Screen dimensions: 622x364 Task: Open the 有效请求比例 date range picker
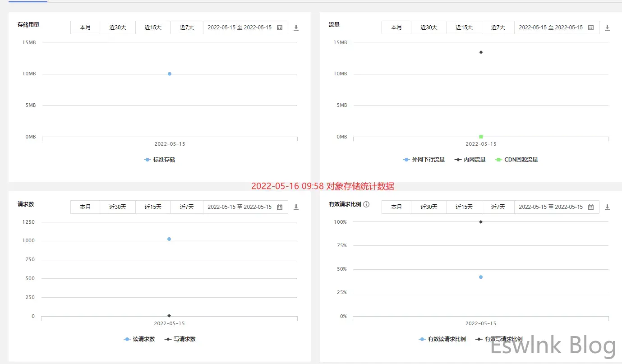click(x=551, y=207)
